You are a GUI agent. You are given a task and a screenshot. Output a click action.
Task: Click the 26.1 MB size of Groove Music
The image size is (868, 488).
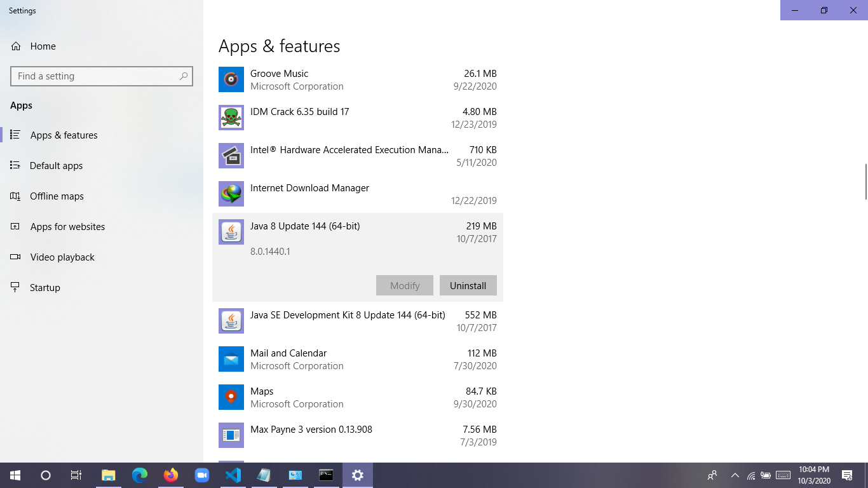coord(480,74)
